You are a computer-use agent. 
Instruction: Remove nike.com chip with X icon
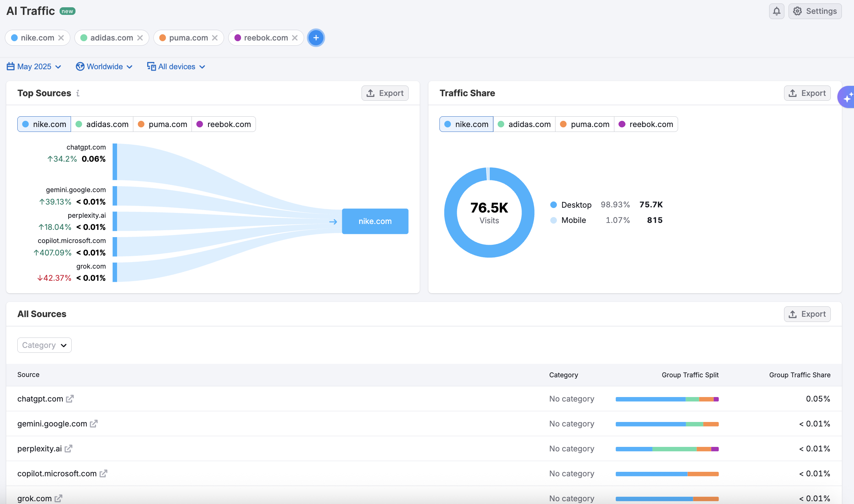click(x=61, y=38)
